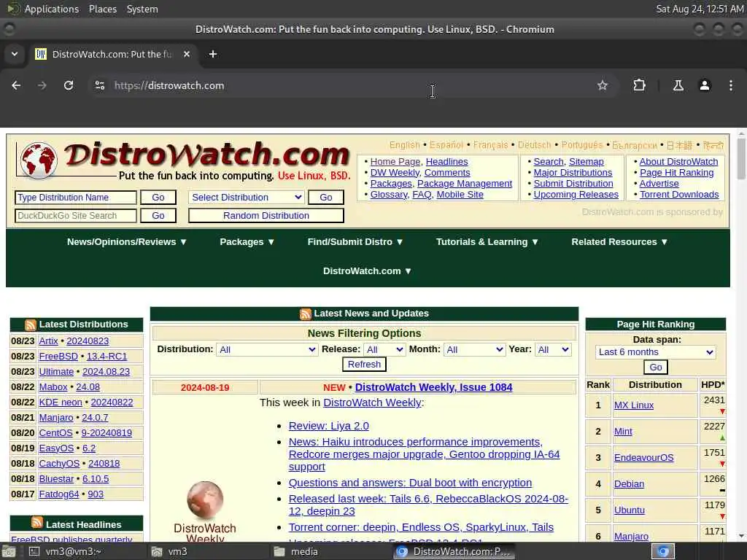The width and height of the screenshot is (747, 560).
Task: Click the Latest News and Updates RSS icon
Action: tap(306, 314)
